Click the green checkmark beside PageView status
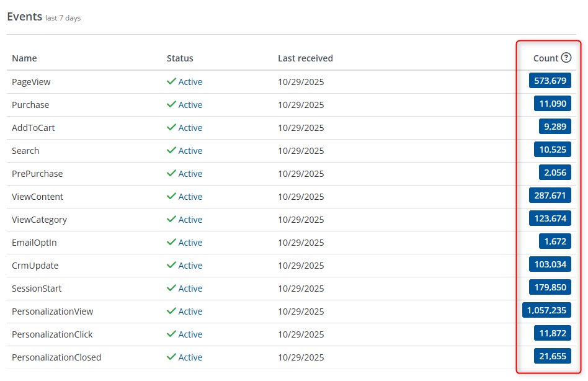The width and height of the screenshot is (588, 381). (x=171, y=81)
